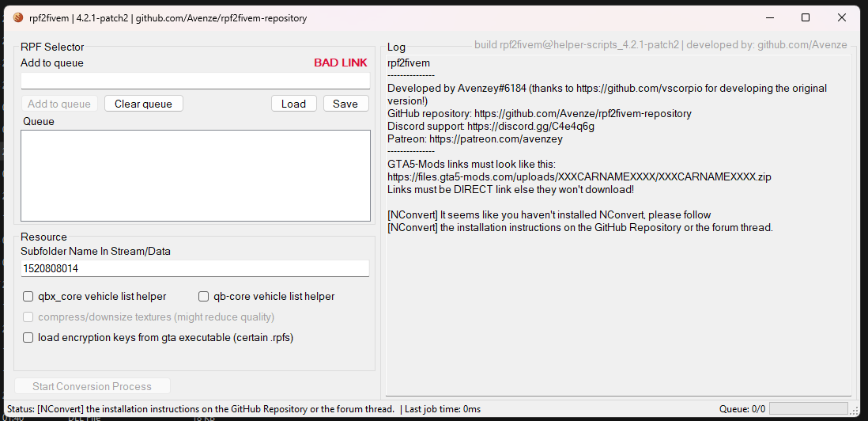Image resolution: width=868 pixels, height=421 pixels.
Task: Click the Start Conversion Process button
Action: click(92, 386)
